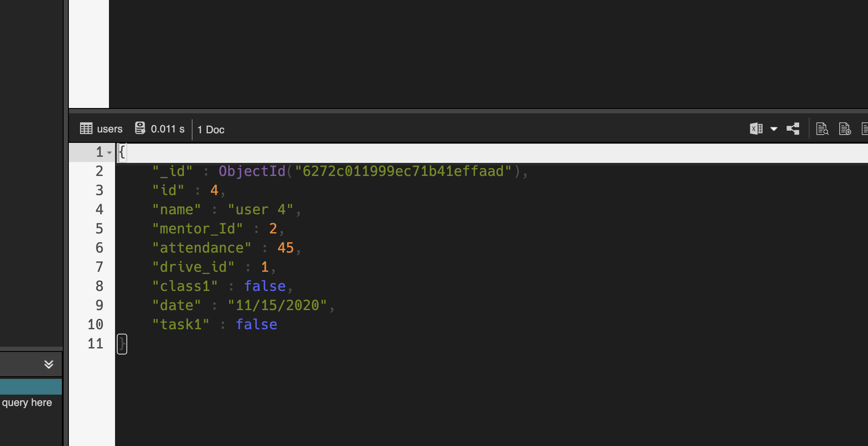868x446 pixels.
Task: Click the mentor_Id value 2
Action: click(273, 229)
